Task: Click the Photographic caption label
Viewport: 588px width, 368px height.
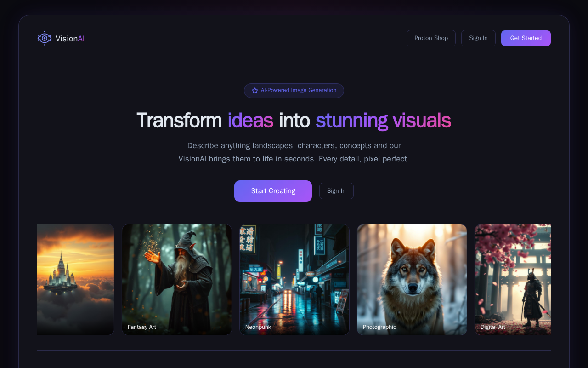Action: 379,327
